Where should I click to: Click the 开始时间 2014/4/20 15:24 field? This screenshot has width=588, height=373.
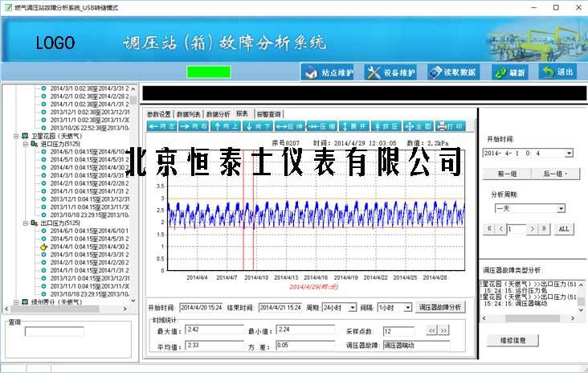pyautogui.click(x=201, y=308)
